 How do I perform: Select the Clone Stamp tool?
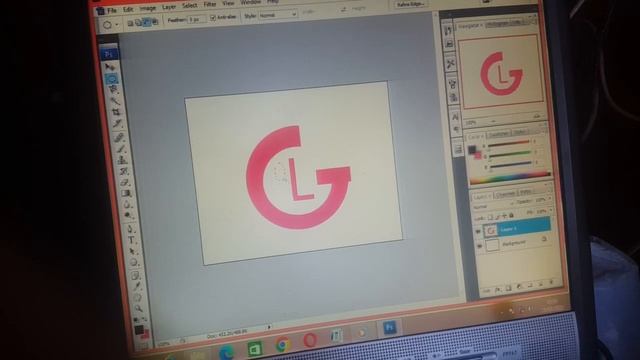pyautogui.click(x=123, y=160)
